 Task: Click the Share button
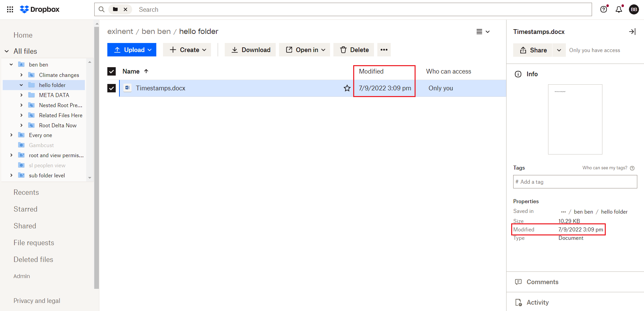point(532,50)
